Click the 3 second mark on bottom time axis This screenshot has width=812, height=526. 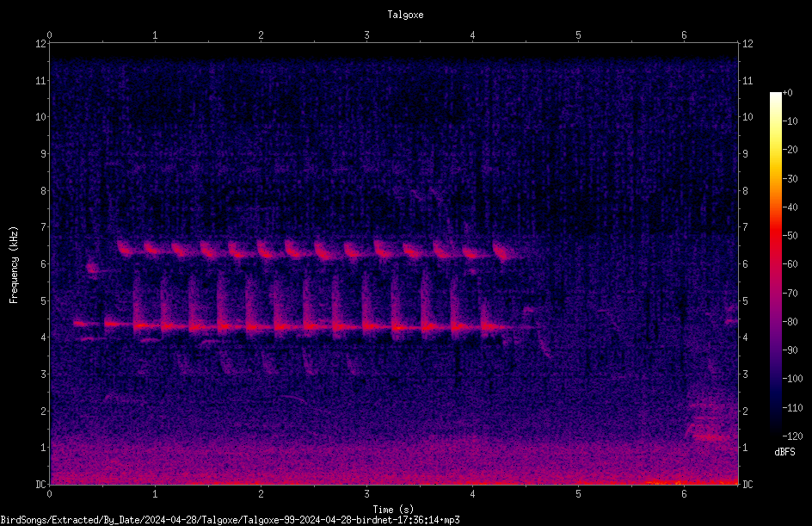[366, 494]
